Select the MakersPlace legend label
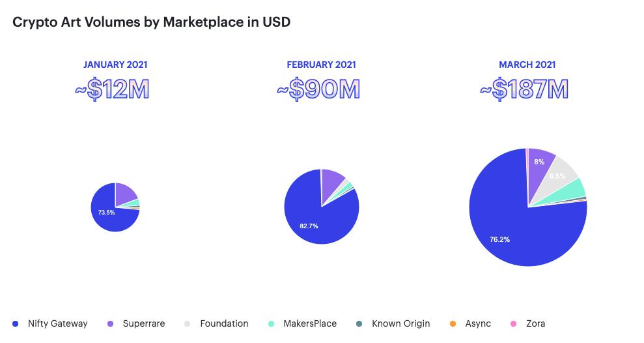The width and height of the screenshot is (644, 343). point(310,323)
